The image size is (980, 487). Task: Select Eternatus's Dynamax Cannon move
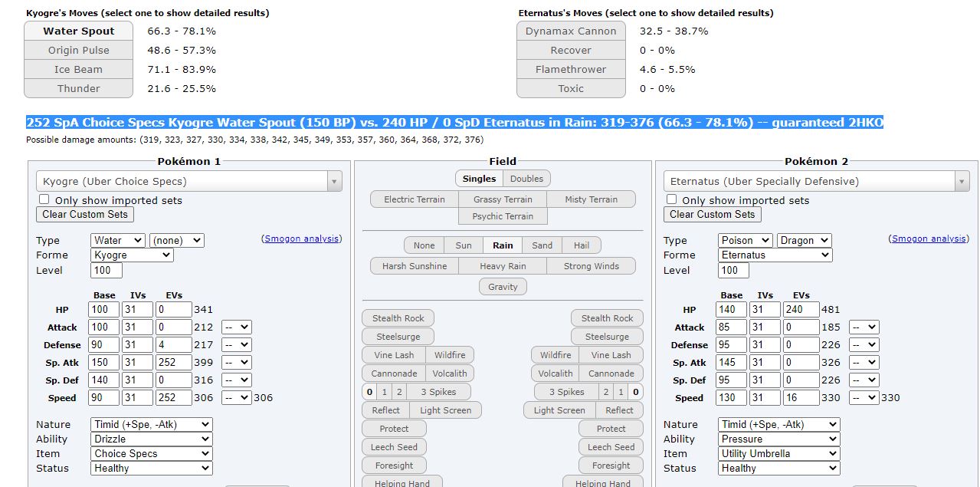(571, 31)
